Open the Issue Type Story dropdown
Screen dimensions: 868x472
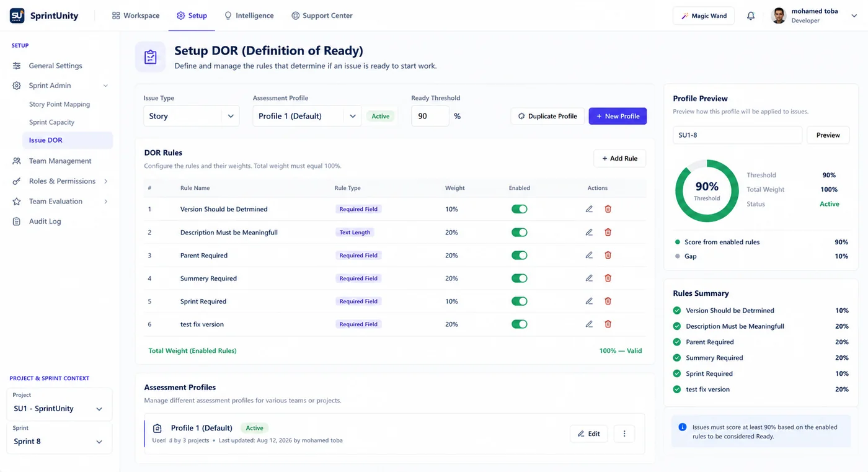(192, 116)
